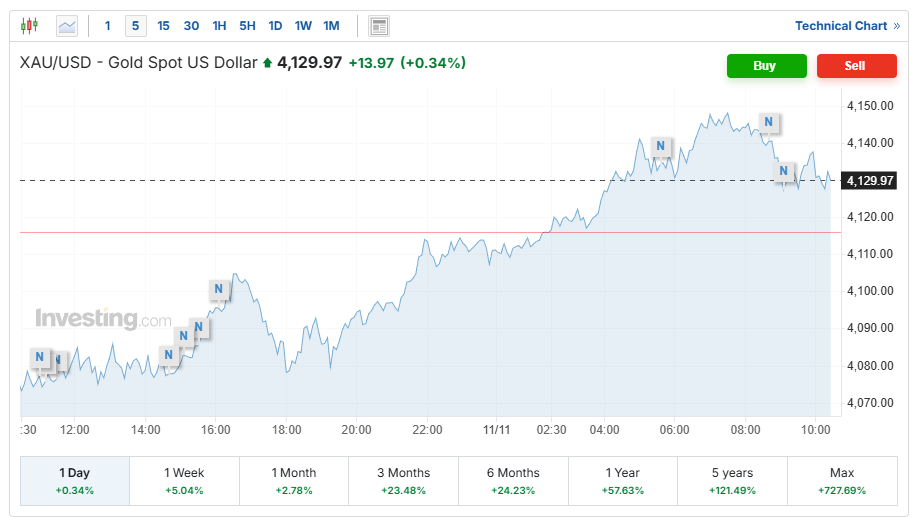The image size is (916, 517).
Task: Click the XAU/USD Gold Spot title
Action: pyautogui.click(x=139, y=64)
